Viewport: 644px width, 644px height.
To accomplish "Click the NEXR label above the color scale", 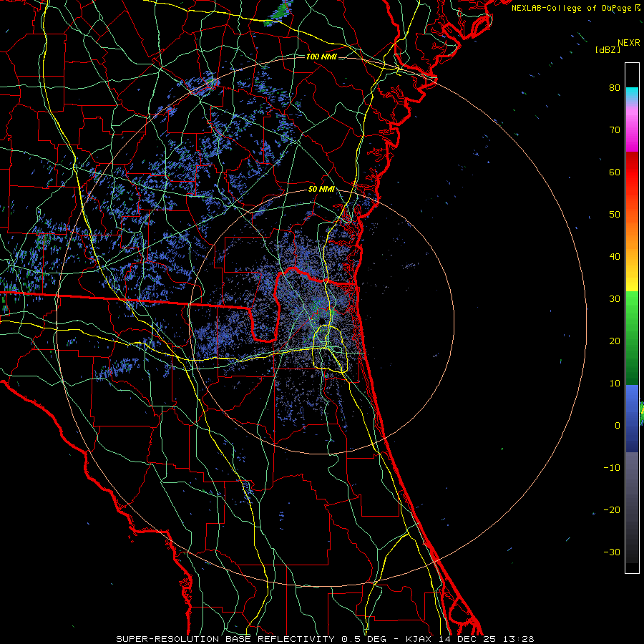I will click(x=629, y=43).
